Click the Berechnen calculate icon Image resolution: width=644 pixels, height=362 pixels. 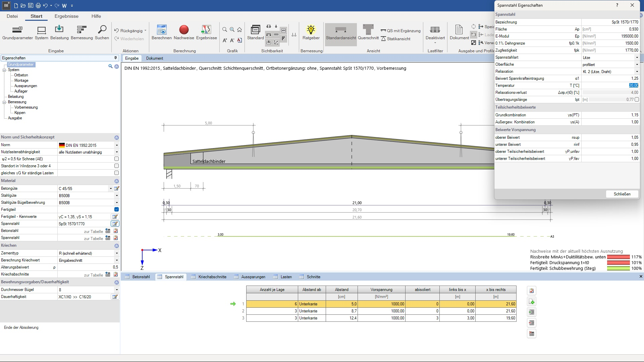161,30
